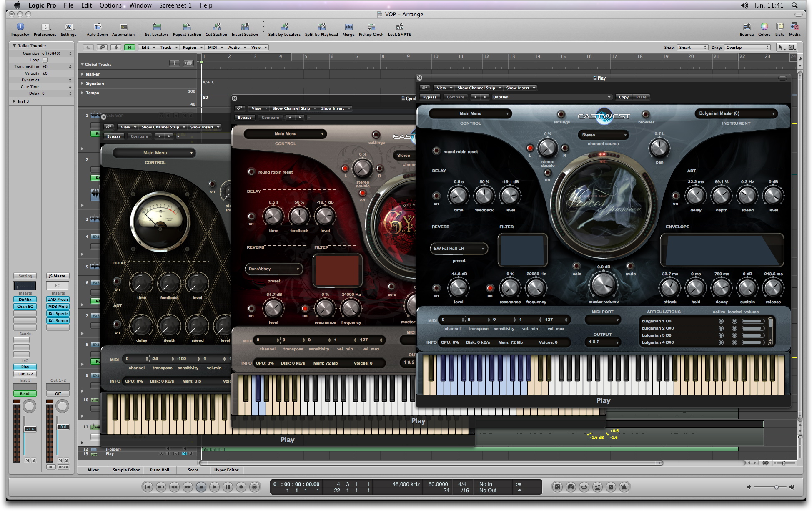Open the Screenset 1 menu
812x511 pixels.
click(x=175, y=5)
